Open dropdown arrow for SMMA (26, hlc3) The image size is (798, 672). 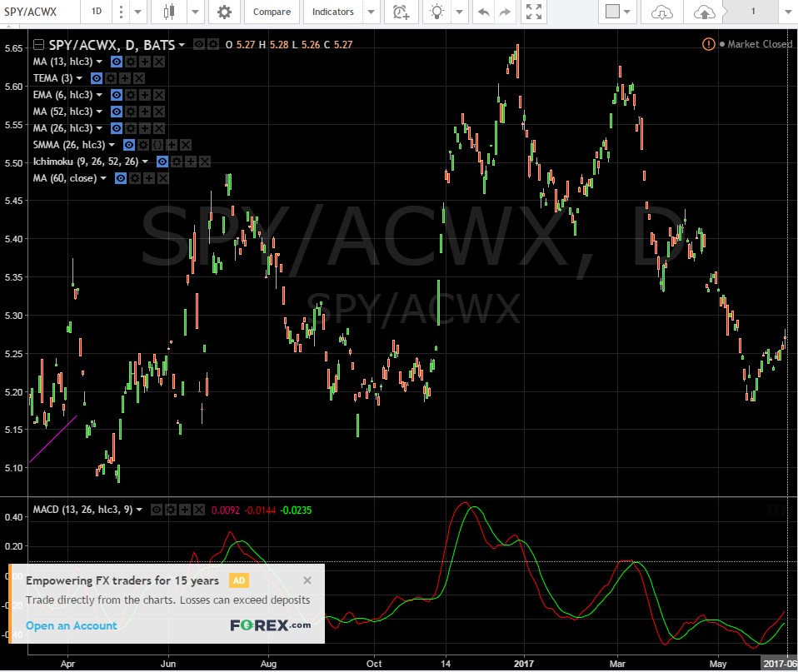pyautogui.click(x=112, y=145)
